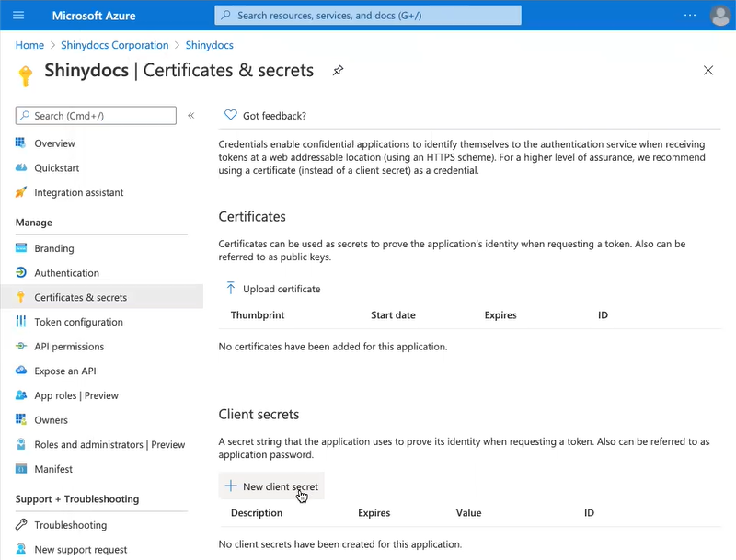The width and height of the screenshot is (736, 560).
Task: Open App roles Preview page
Action: point(76,395)
